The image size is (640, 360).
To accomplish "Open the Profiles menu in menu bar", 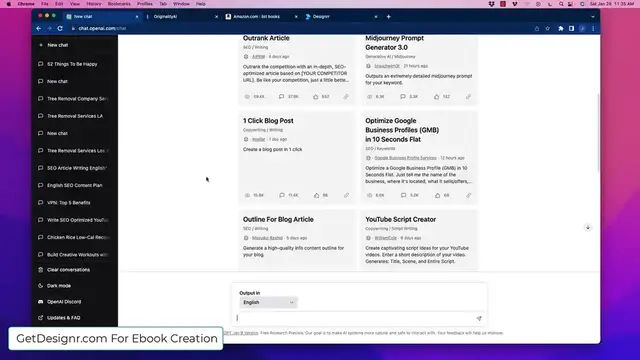I will tap(144, 4).
